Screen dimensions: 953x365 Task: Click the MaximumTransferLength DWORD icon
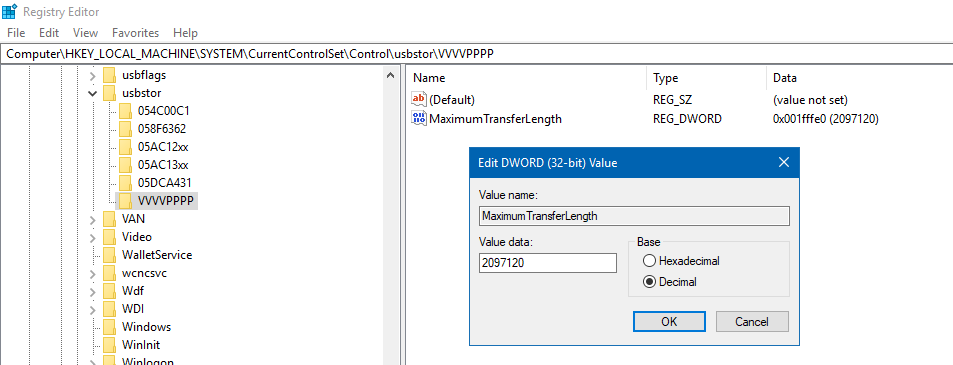[419, 118]
